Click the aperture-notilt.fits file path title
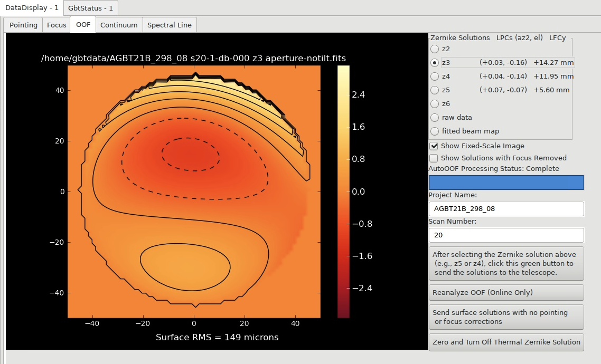601x364 pixels. click(194, 58)
